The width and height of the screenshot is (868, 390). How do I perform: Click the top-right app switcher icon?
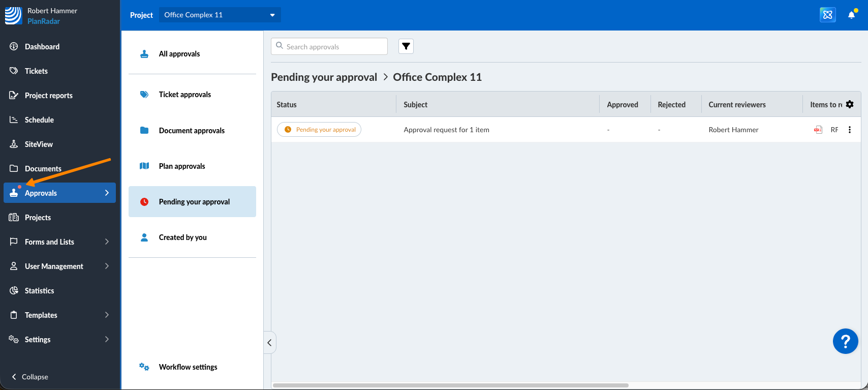(827, 15)
